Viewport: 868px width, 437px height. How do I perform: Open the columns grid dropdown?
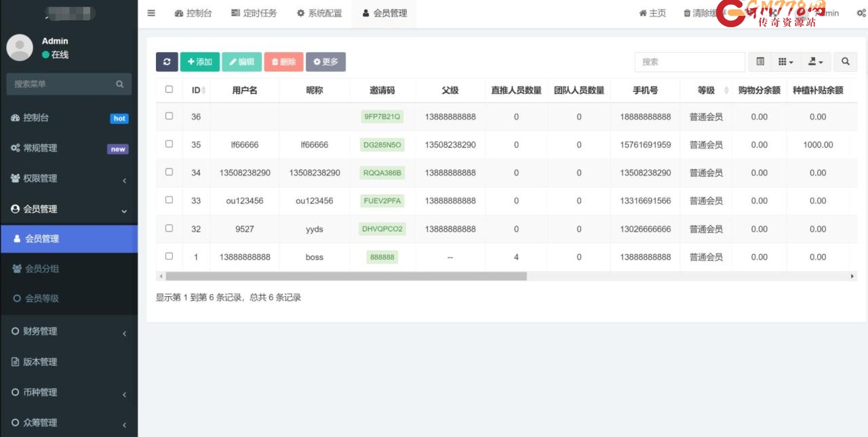click(x=785, y=62)
